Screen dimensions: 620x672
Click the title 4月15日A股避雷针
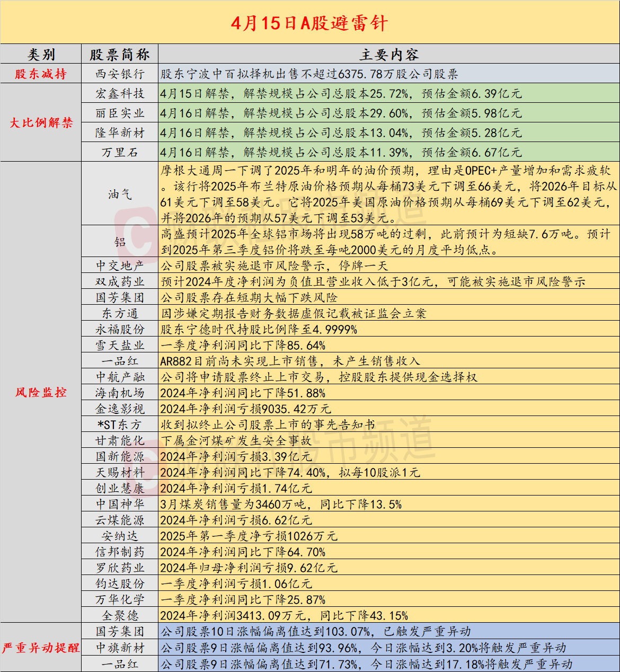point(309,23)
